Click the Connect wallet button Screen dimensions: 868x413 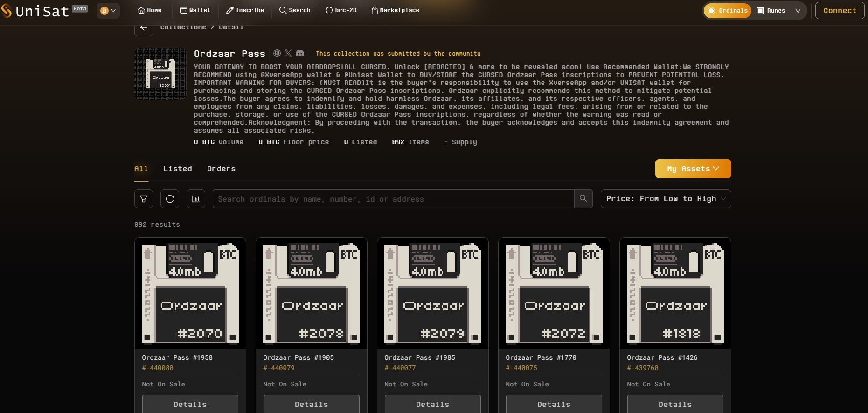pos(840,11)
